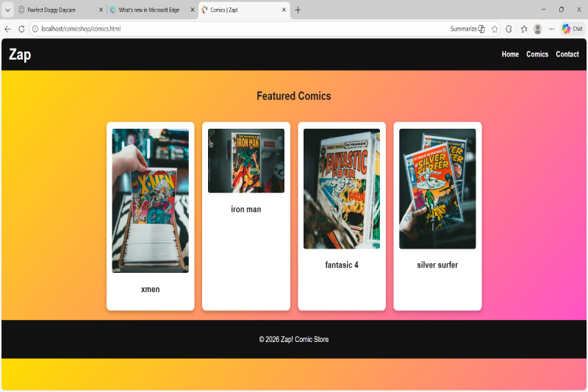
Task: Open Settings and more ellipsis menu
Action: click(551, 29)
